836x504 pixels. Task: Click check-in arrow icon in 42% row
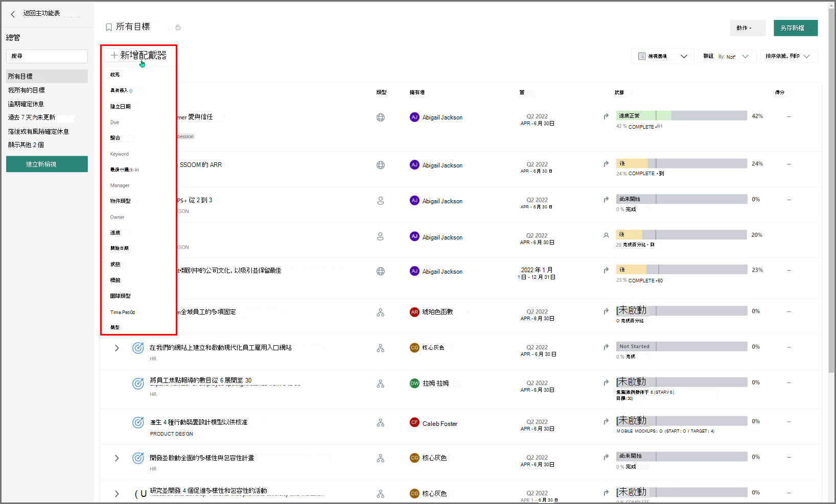pyautogui.click(x=606, y=116)
